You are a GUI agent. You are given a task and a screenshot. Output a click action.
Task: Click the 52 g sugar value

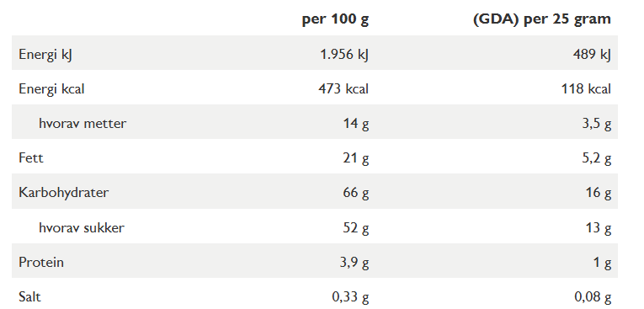(x=356, y=228)
